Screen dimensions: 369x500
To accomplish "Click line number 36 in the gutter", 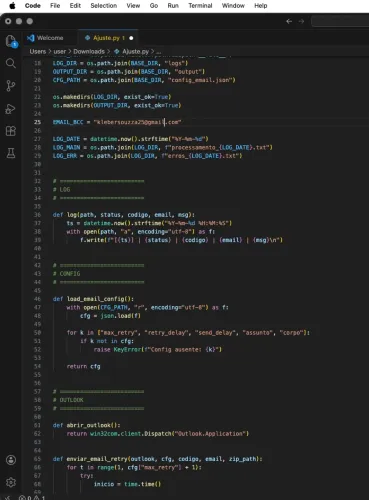I will pyautogui.click(x=37, y=215).
